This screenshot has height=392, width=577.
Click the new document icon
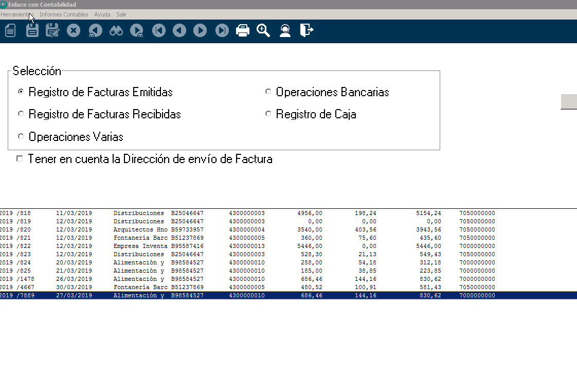(10, 31)
